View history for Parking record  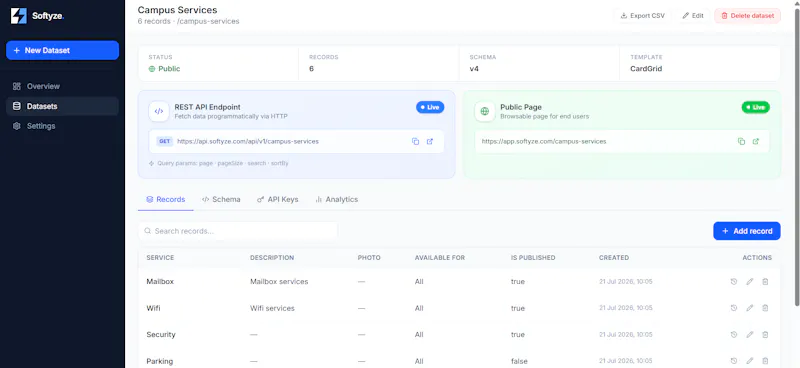[x=734, y=361]
